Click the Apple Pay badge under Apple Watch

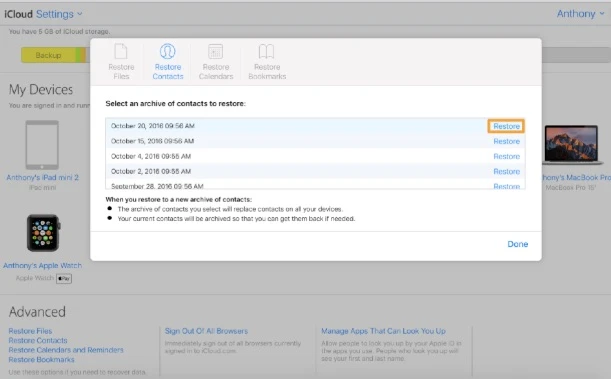pyautogui.click(x=64, y=279)
